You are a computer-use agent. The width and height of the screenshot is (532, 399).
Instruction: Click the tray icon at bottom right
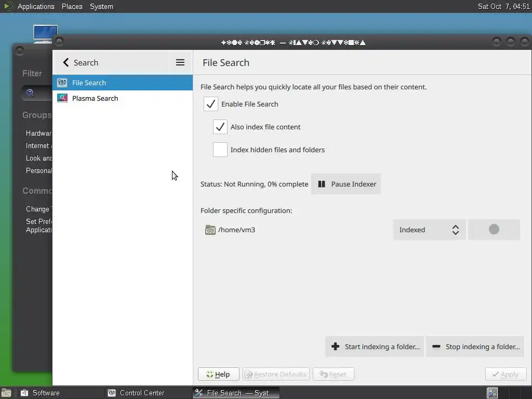(x=493, y=393)
